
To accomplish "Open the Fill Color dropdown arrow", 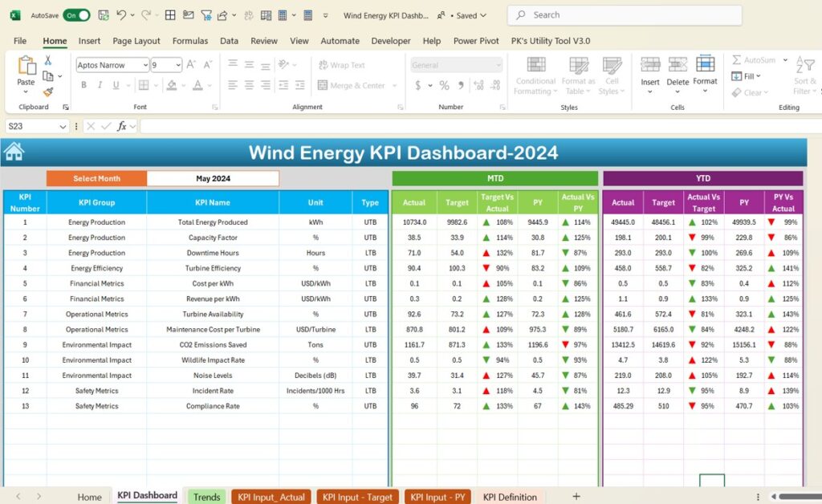I will pos(184,85).
